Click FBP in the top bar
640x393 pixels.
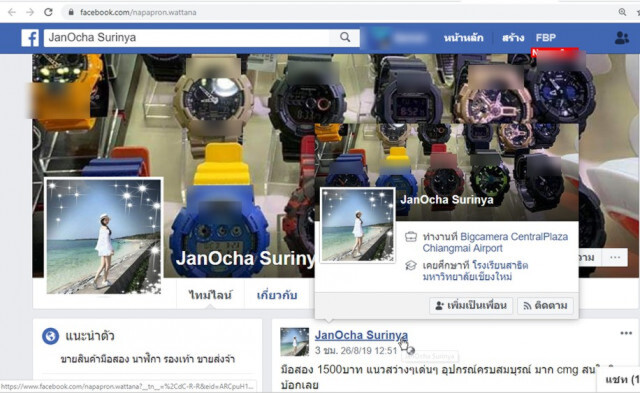[546, 38]
